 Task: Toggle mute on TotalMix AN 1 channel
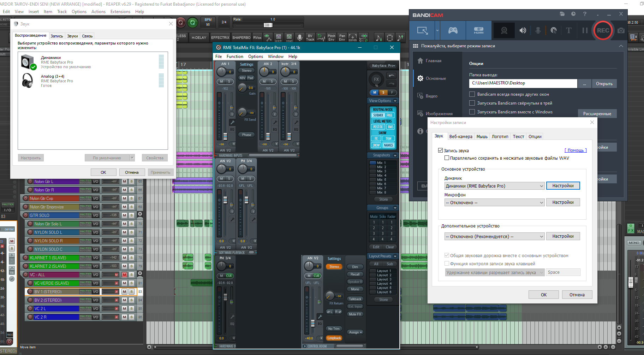pyautogui.click(x=221, y=82)
